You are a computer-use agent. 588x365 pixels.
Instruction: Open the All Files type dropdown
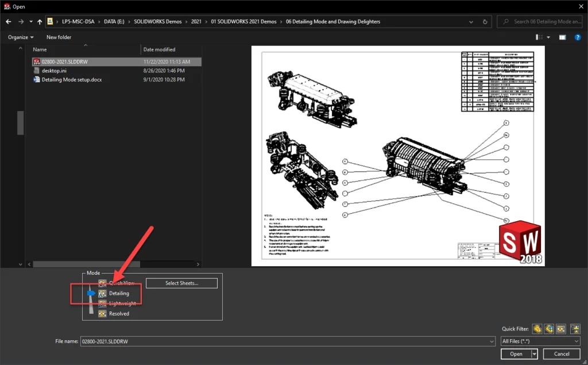click(540, 341)
